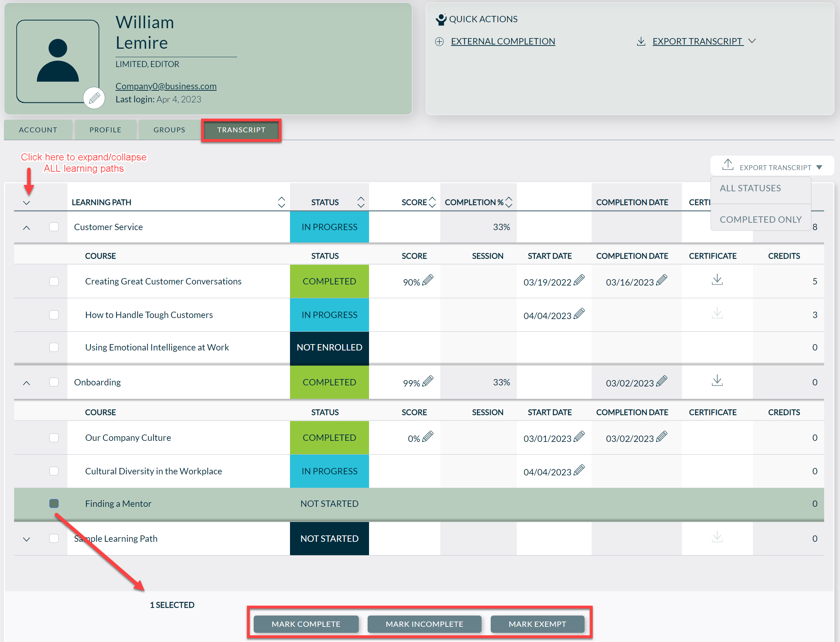Edit start date 03/01/2023 pencil icon

coord(580,436)
